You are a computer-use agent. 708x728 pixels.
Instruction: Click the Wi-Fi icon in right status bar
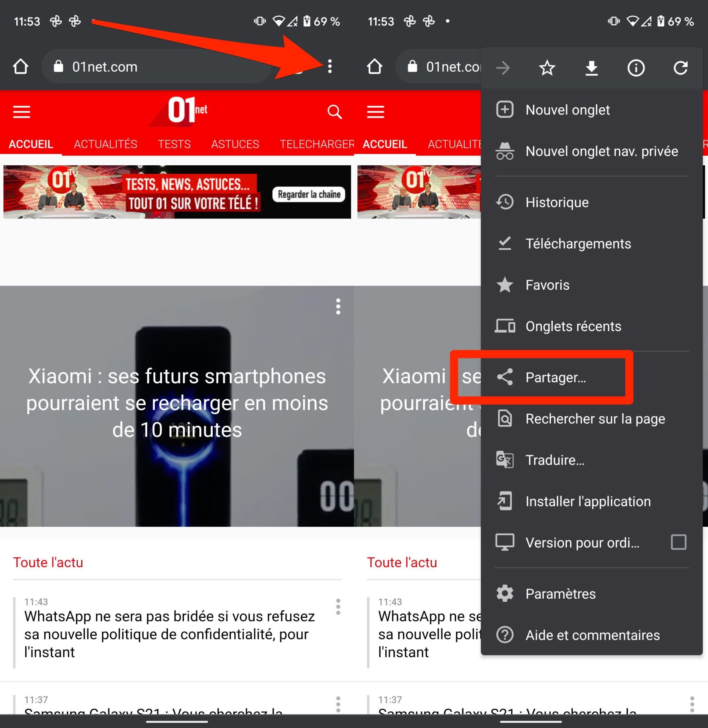(633, 21)
